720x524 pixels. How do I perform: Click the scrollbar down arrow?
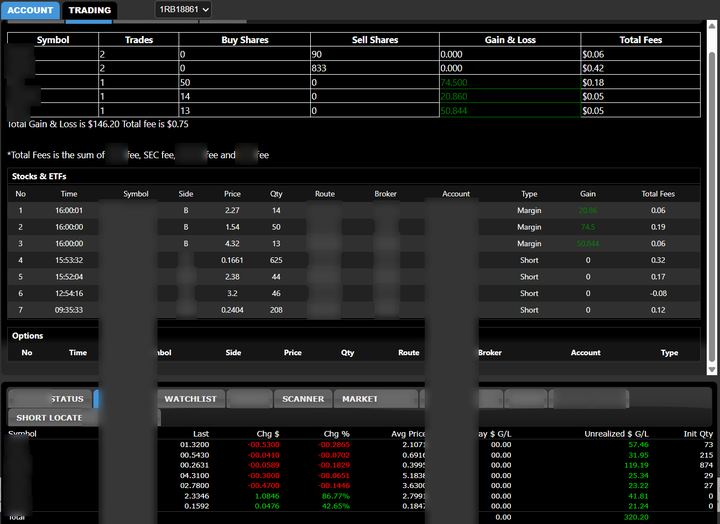(712, 369)
